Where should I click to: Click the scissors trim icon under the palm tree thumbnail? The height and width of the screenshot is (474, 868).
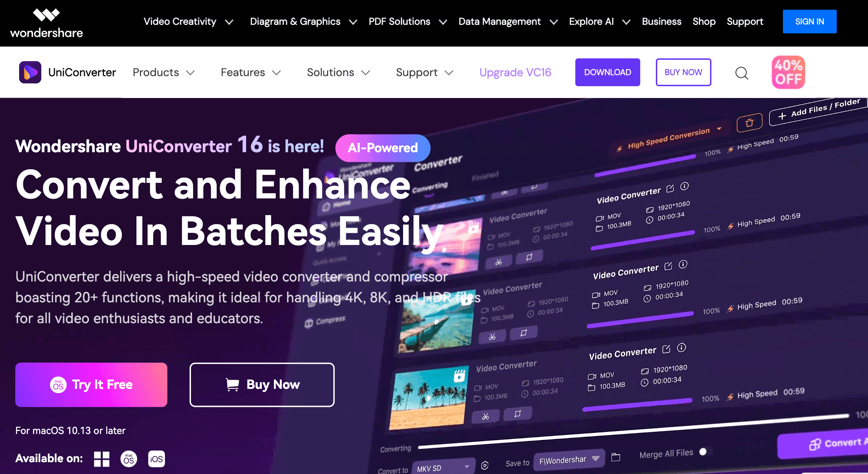click(x=485, y=416)
